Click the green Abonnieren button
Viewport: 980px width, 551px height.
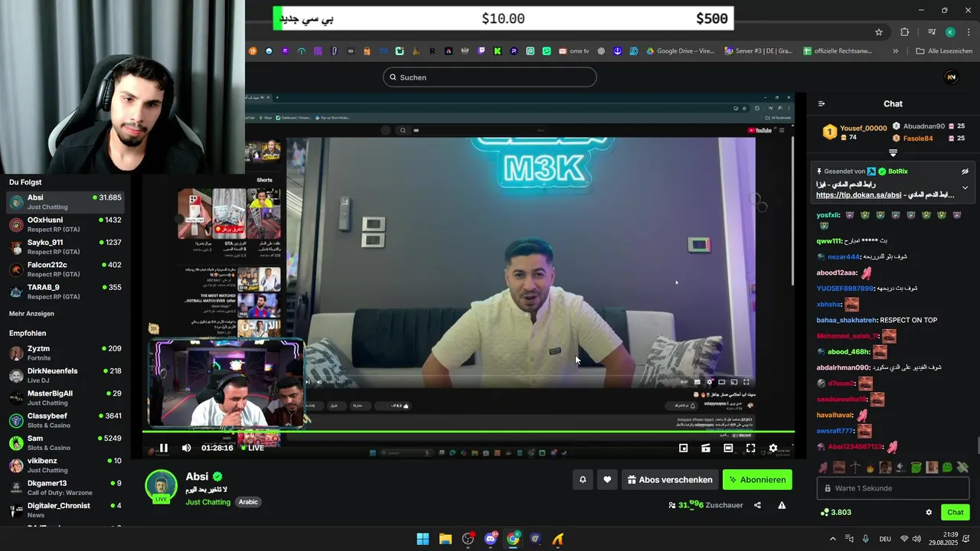[x=757, y=480]
